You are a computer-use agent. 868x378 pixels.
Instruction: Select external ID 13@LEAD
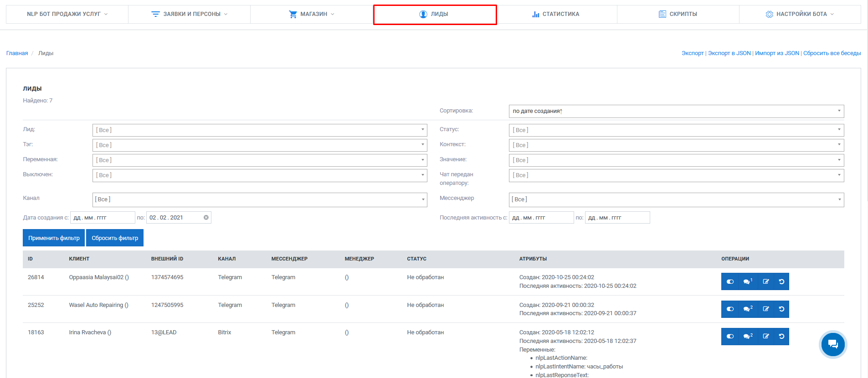pyautogui.click(x=164, y=332)
